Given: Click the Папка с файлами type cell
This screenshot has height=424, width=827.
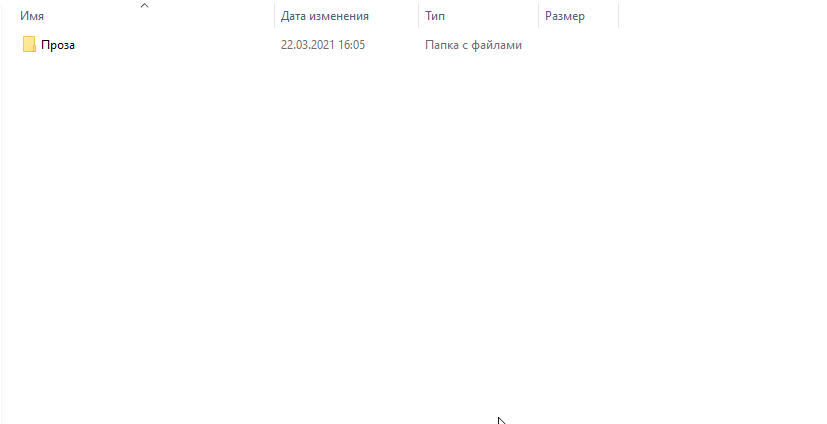Looking at the screenshot, I should (474, 45).
